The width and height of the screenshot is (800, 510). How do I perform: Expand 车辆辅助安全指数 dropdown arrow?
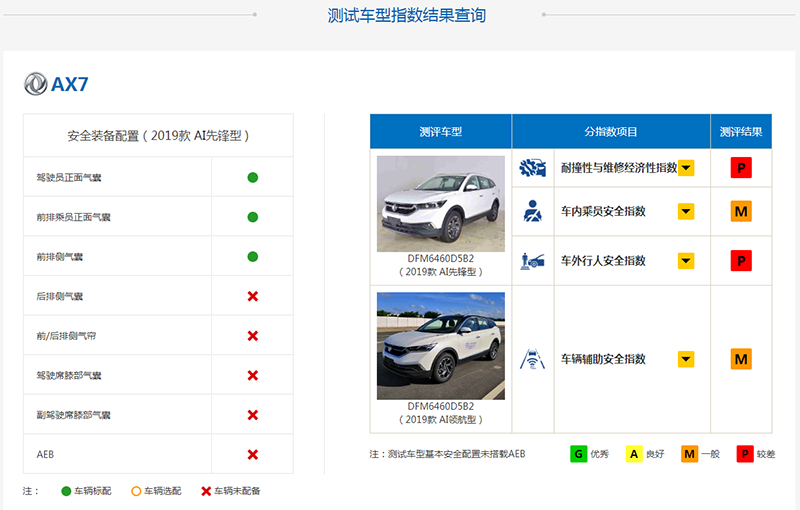(686, 359)
